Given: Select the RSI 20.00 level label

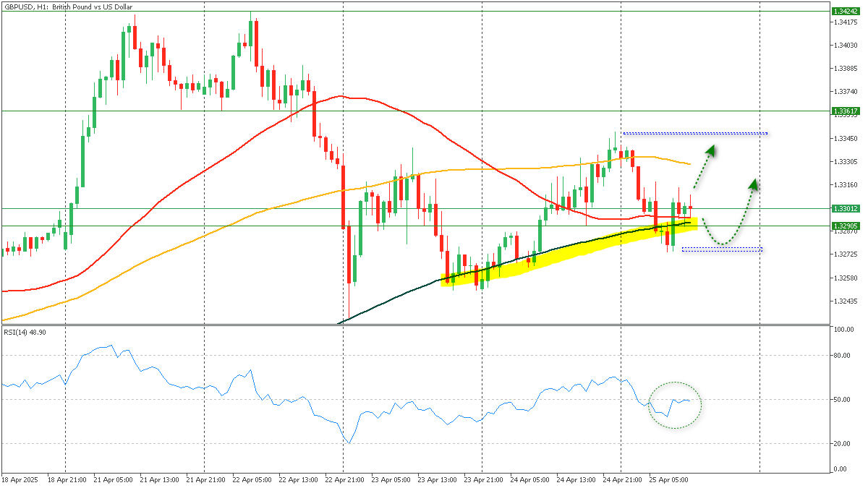Looking at the screenshot, I should (842, 443).
